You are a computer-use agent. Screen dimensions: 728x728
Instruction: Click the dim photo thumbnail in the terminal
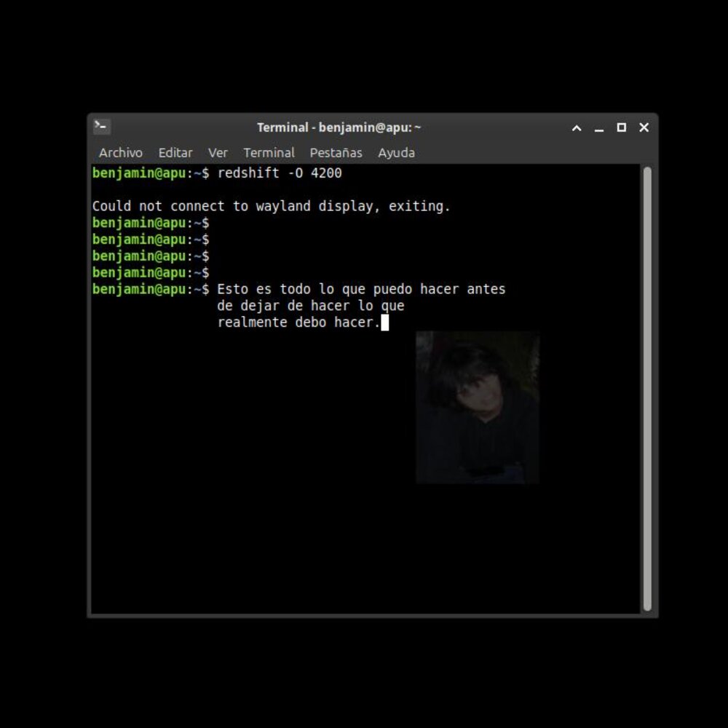pyautogui.click(x=478, y=407)
